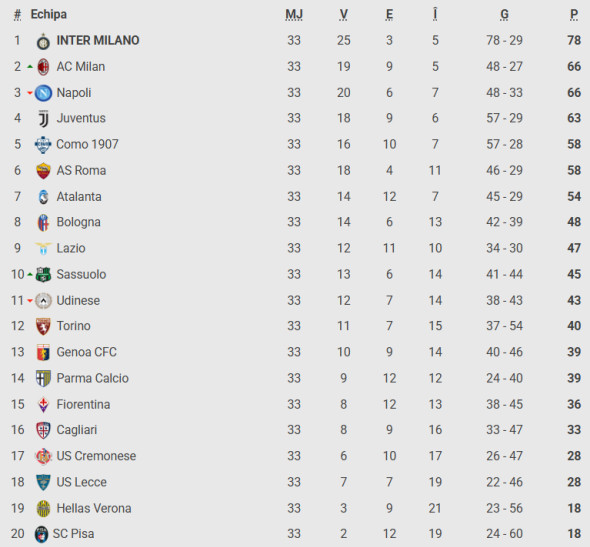The height and width of the screenshot is (547, 590).
Task: Click the AS Roma crest
Action: [43, 171]
